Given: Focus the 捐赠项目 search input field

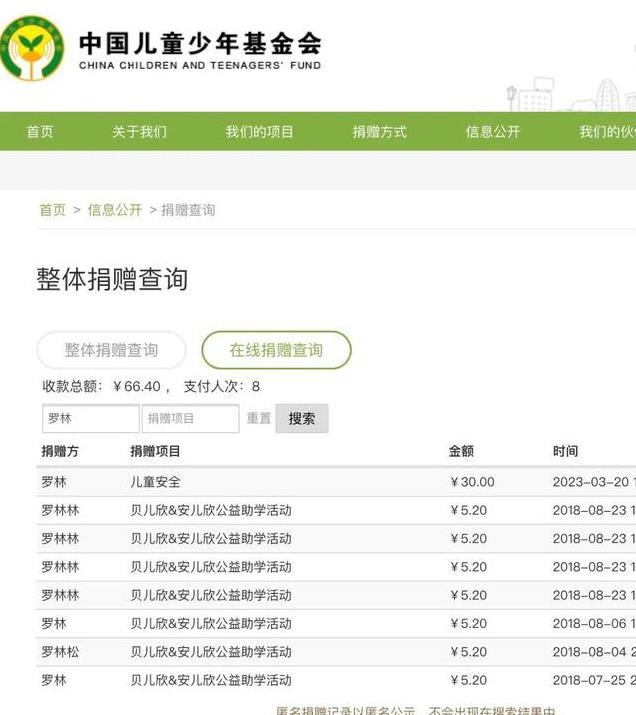Looking at the screenshot, I should pyautogui.click(x=191, y=418).
